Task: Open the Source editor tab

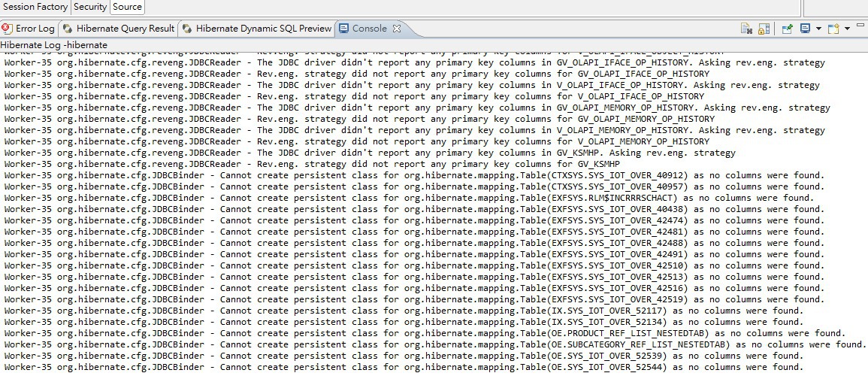Action: pyautogui.click(x=127, y=7)
